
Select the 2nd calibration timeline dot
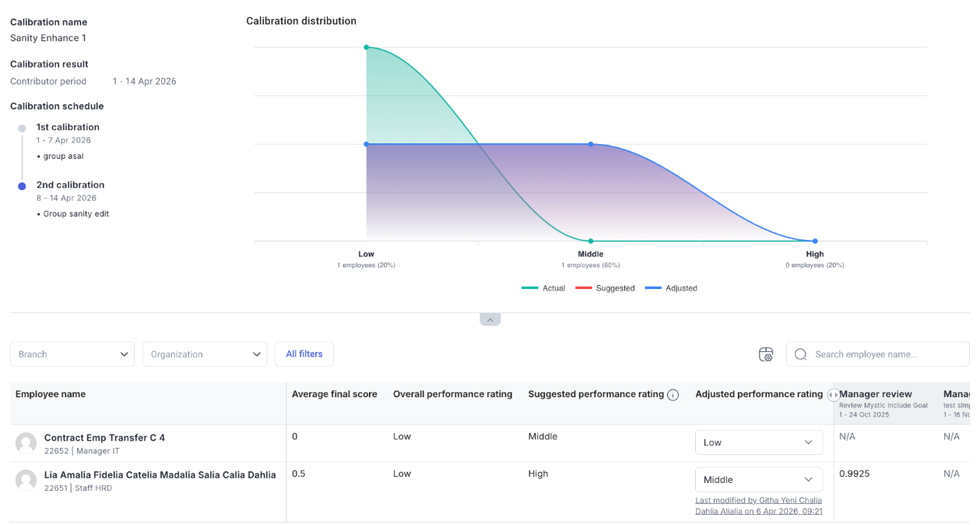click(22, 186)
